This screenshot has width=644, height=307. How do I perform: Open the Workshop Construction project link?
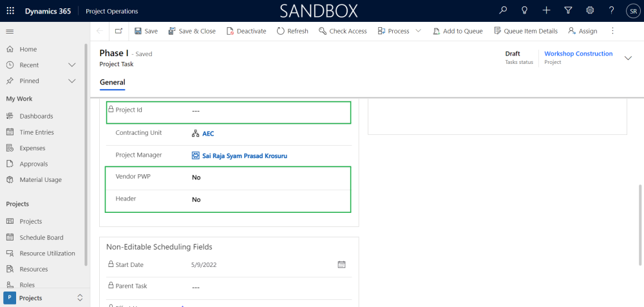tap(578, 54)
